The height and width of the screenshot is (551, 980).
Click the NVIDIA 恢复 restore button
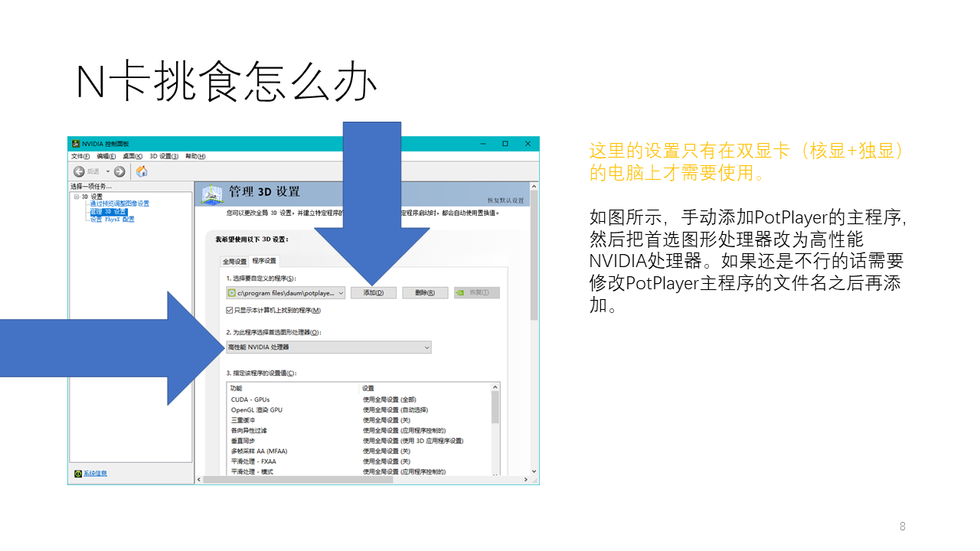pyautogui.click(x=476, y=292)
